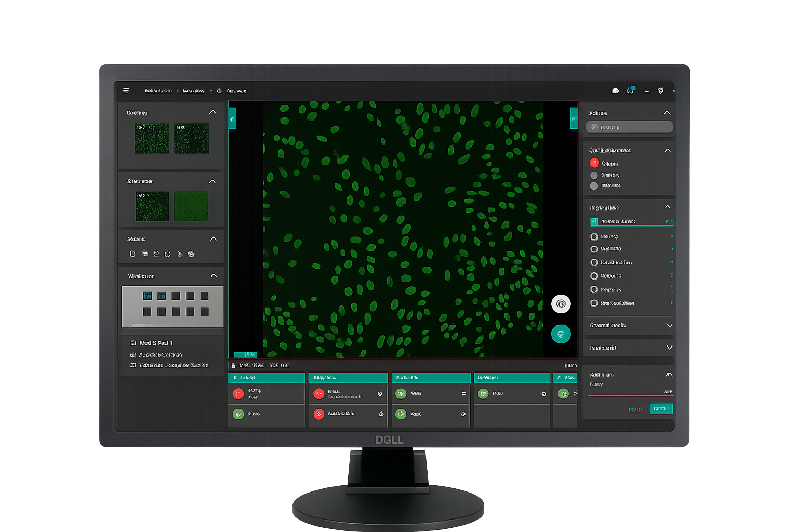Image resolution: width=798 pixels, height=532 pixels.
Task: Click the cloud icon in the top bar
Action: 616,90
